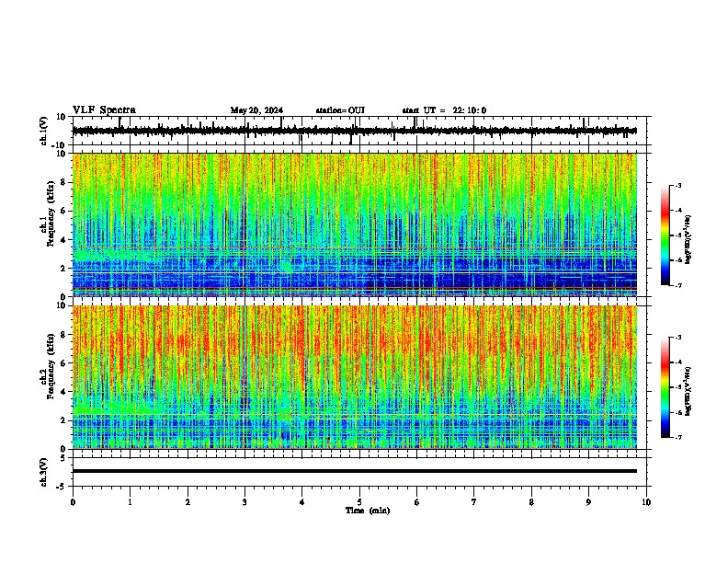The image size is (728, 563).
Task: Click the 'start UT = 22:10:0' text
Action: [444, 110]
